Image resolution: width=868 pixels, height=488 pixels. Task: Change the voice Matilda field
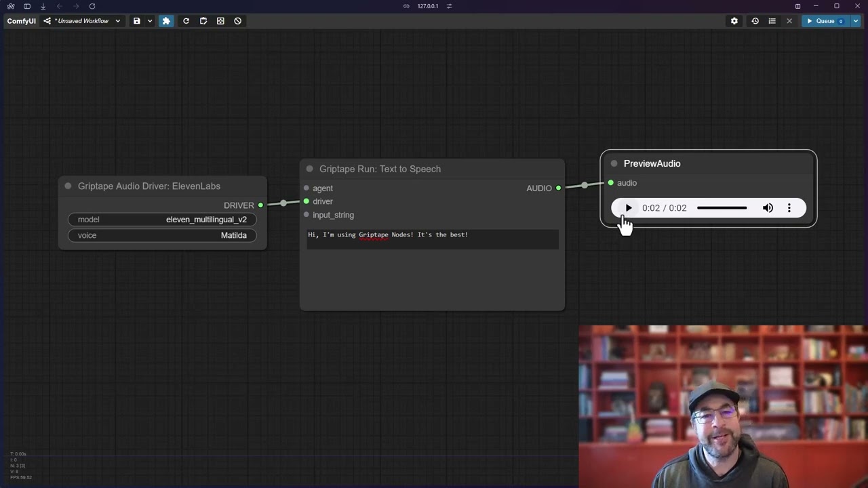(x=162, y=235)
